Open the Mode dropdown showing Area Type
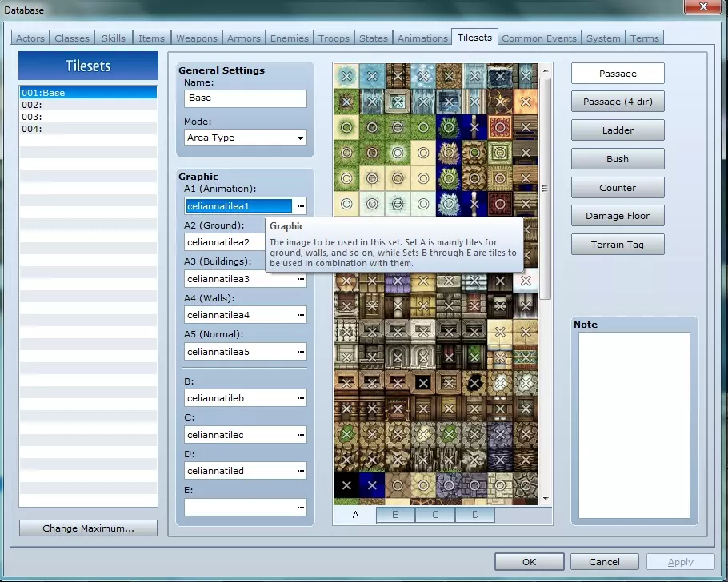728x582 pixels. [x=245, y=138]
